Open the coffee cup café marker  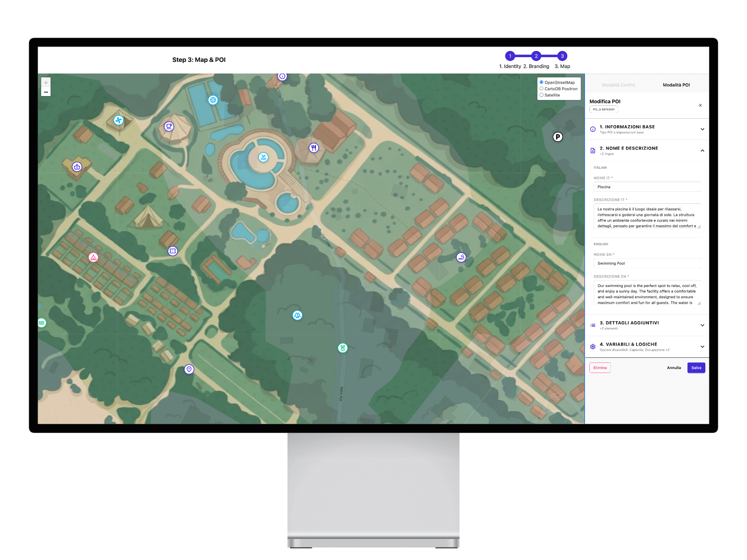pos(169,126)
